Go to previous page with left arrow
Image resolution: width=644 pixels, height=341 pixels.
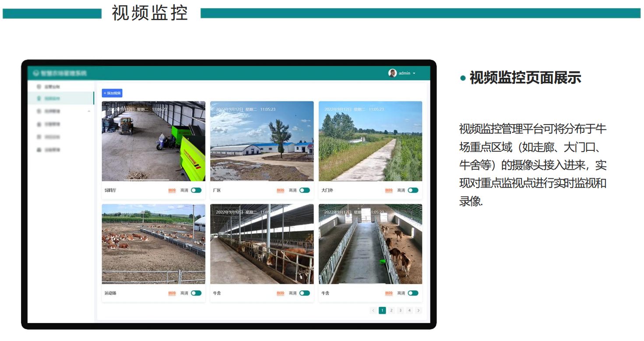[x=373, y=310]
